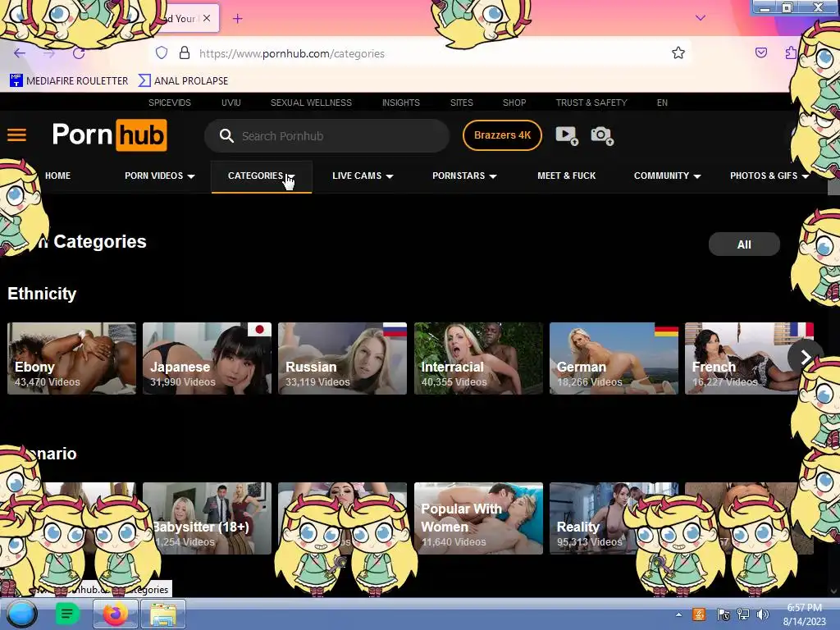Click the browser back arrow

(20, 53)
